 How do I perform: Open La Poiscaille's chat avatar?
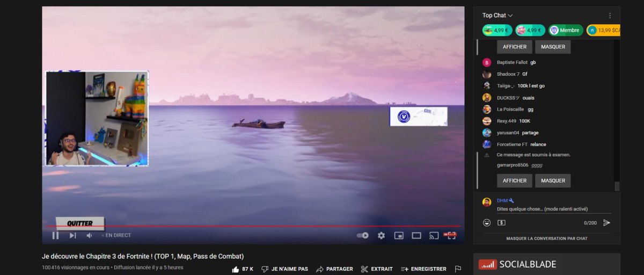click(487, 109)
